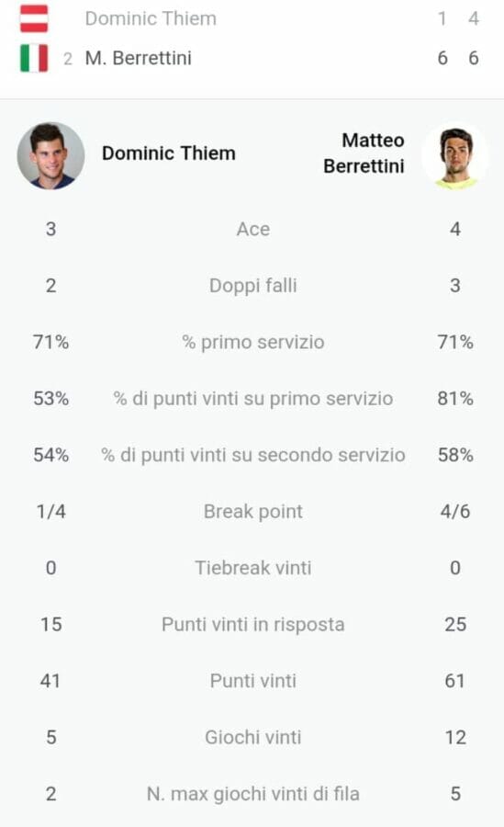This screenshot has height=827, width=504.
Task: Click N. max giochi vinti di fila
Action: [253, 794]
